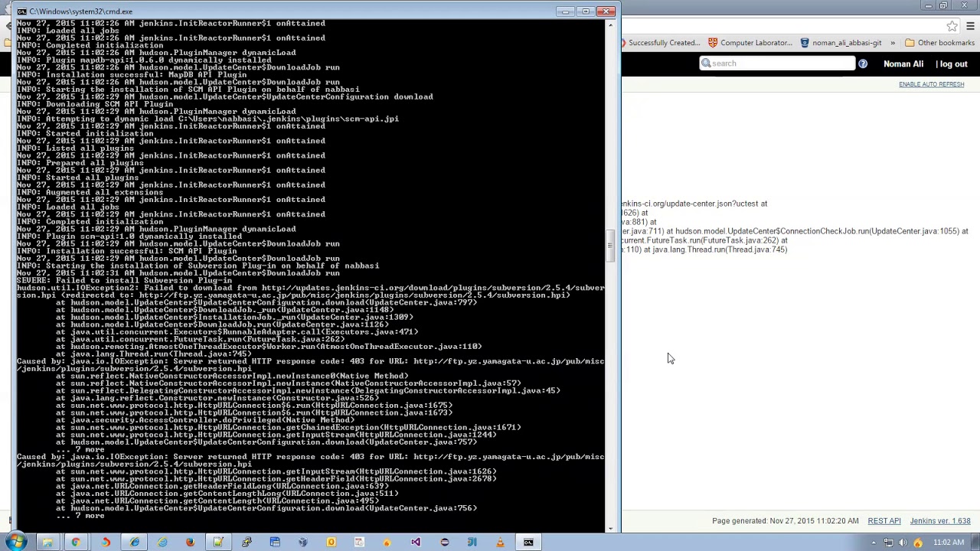
Task: Open VLC media player from the taskbar
Action: [x=500, y=543]
